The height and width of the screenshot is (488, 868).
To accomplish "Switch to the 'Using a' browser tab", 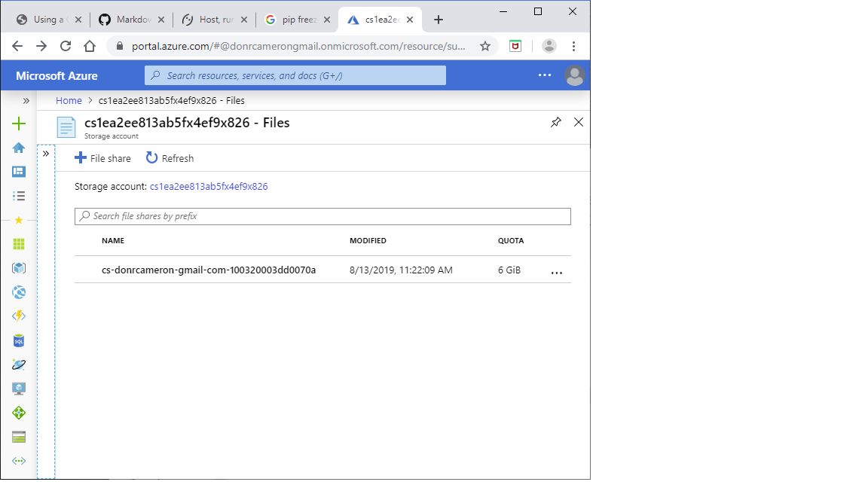I will (49, 20).
